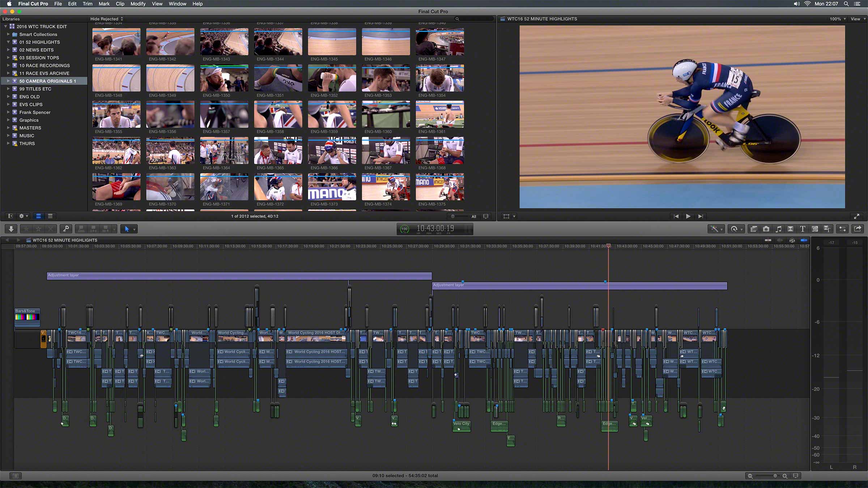The image size is (868, 488).
Task: Click the Import Media down-arrow button
Action: coord(11,229)
